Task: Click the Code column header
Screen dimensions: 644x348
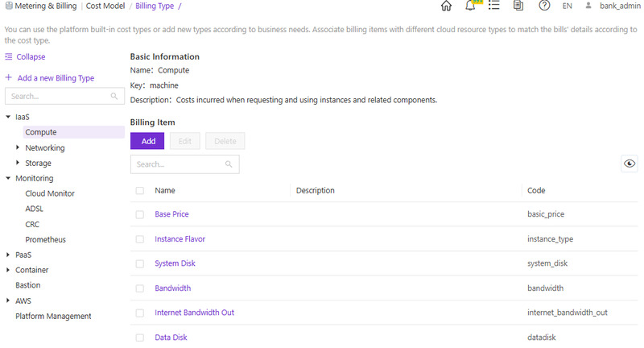Action: tap(536, 190)
